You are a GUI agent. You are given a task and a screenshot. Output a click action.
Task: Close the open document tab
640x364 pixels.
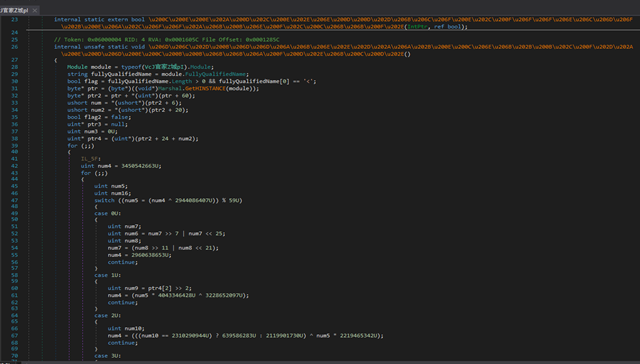35,10
